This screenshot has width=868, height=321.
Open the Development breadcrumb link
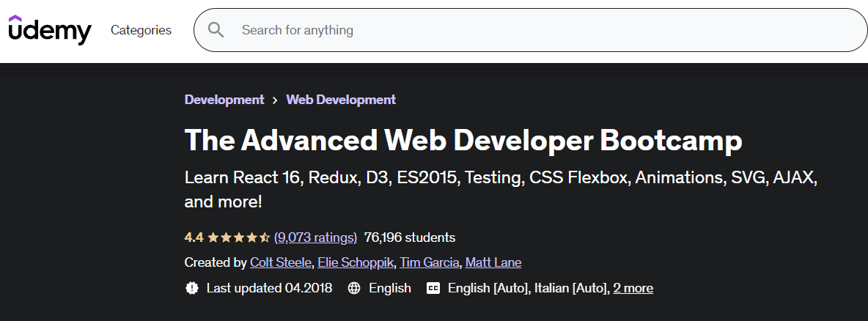point(224,100)
